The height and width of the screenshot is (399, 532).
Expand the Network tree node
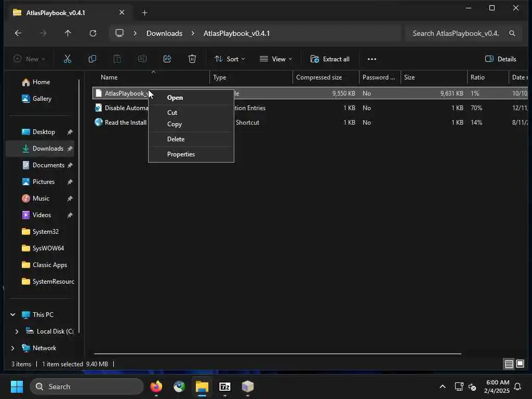point(13,348)
